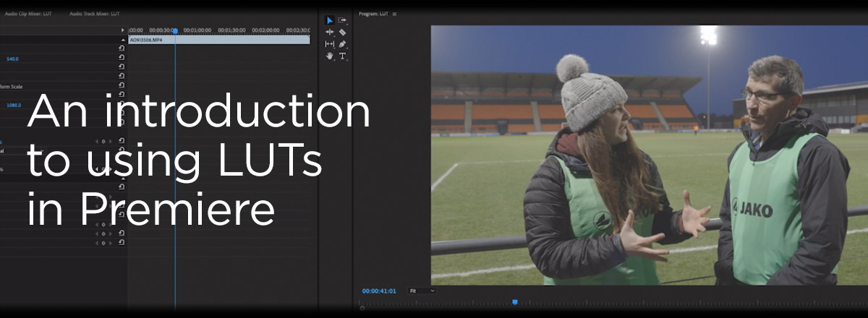The width and height of the screenshot is (868, 318).
Task: Click the playhead in Program monitor scrubber
Action: point(515,302)
